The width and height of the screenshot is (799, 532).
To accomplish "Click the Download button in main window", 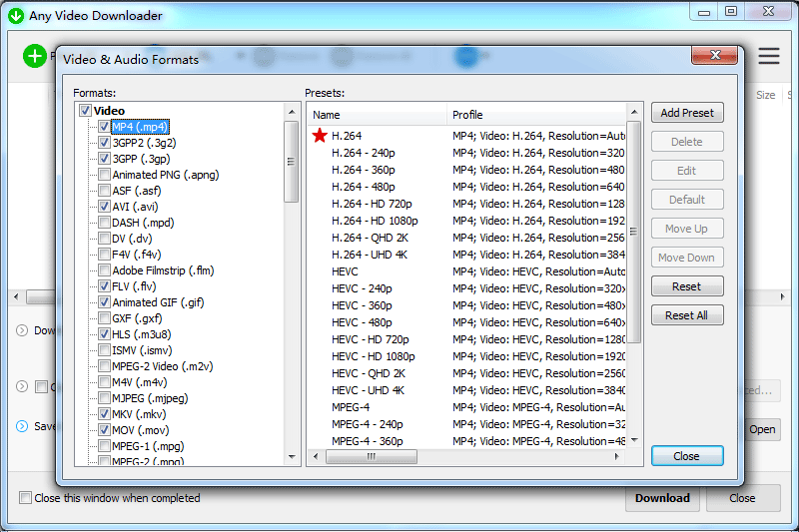I will point(662,498).
